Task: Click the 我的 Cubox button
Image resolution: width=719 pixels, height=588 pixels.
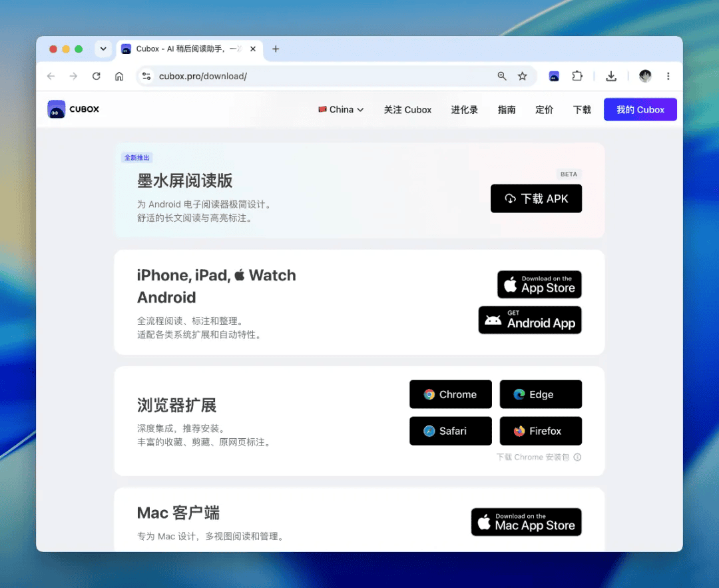Action: [x=640, y=110]
